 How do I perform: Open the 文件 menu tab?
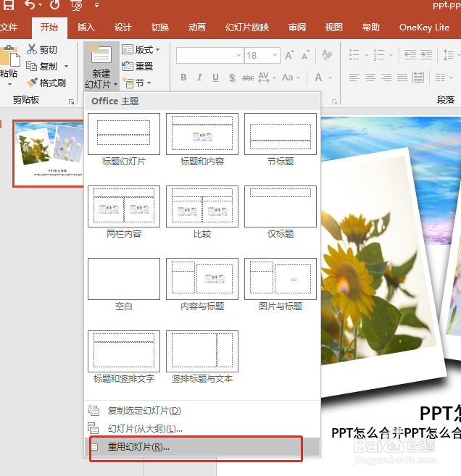pos(9,28)
